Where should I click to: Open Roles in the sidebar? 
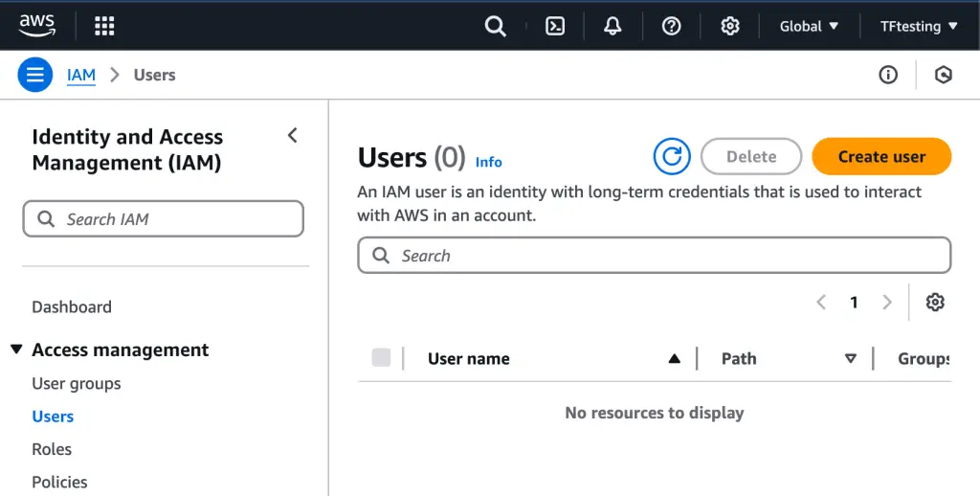tap(52, 449)
